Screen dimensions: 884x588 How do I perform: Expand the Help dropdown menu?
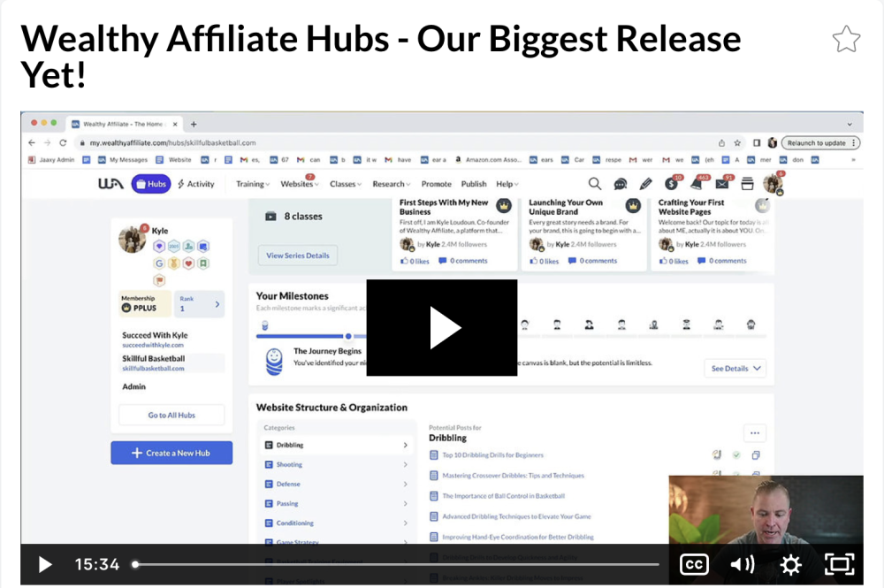click(507, 184)
